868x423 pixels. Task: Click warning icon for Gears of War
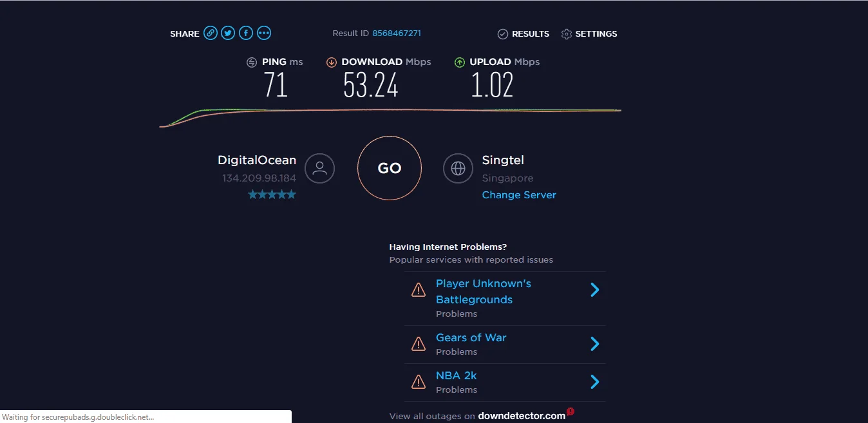tap(419, 344)
